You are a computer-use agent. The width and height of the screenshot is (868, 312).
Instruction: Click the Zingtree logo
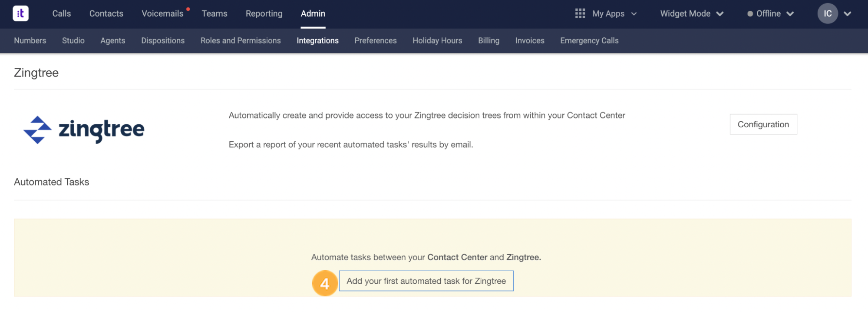pos(84,129)
